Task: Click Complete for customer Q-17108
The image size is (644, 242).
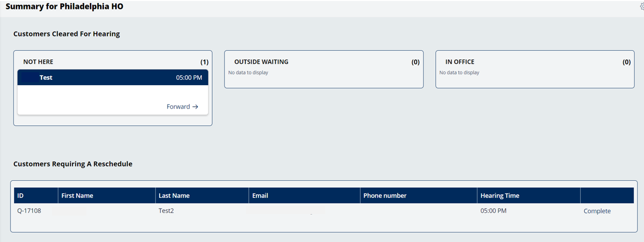Action: [597, 211]
